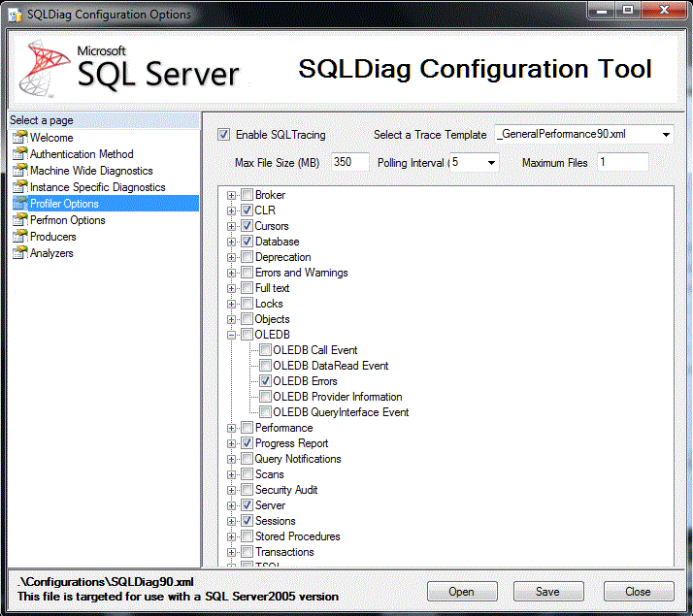693x616 pixels.
Task: Uncheck the Cursors event checkbox
Action: tap(247, 226)
